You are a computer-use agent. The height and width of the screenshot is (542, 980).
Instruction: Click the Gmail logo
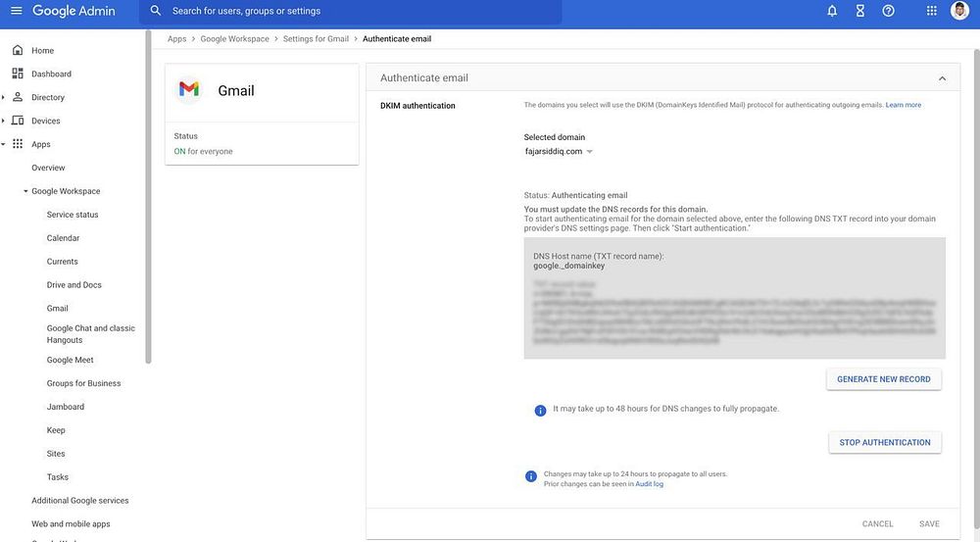pos(189,89)
